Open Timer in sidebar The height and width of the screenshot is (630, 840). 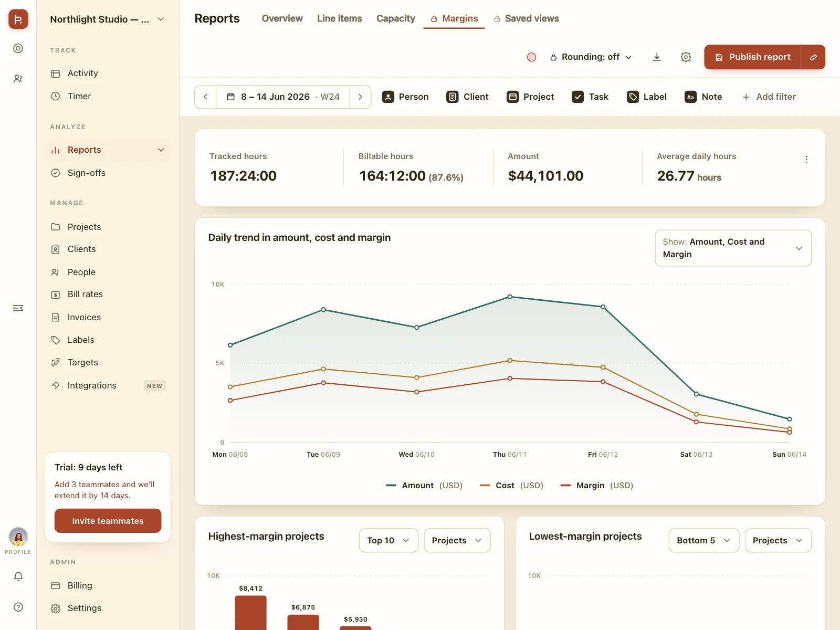pos(108,97)
